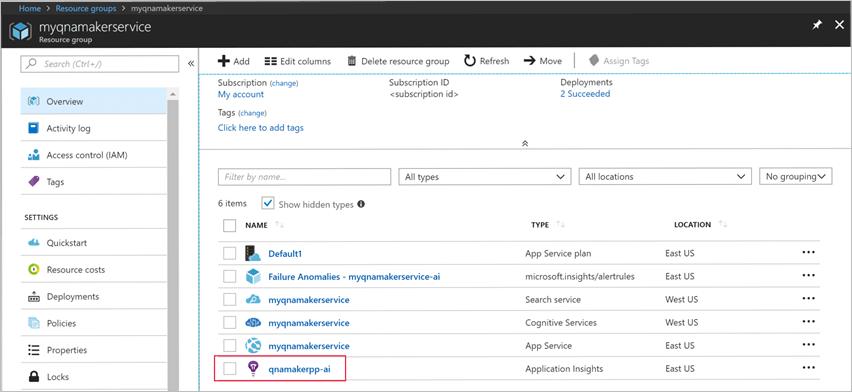Open more options for qnamakerpp-ai row
Image resolution: width=852 pixels, height=392 pixels.
tap(809, 368)
